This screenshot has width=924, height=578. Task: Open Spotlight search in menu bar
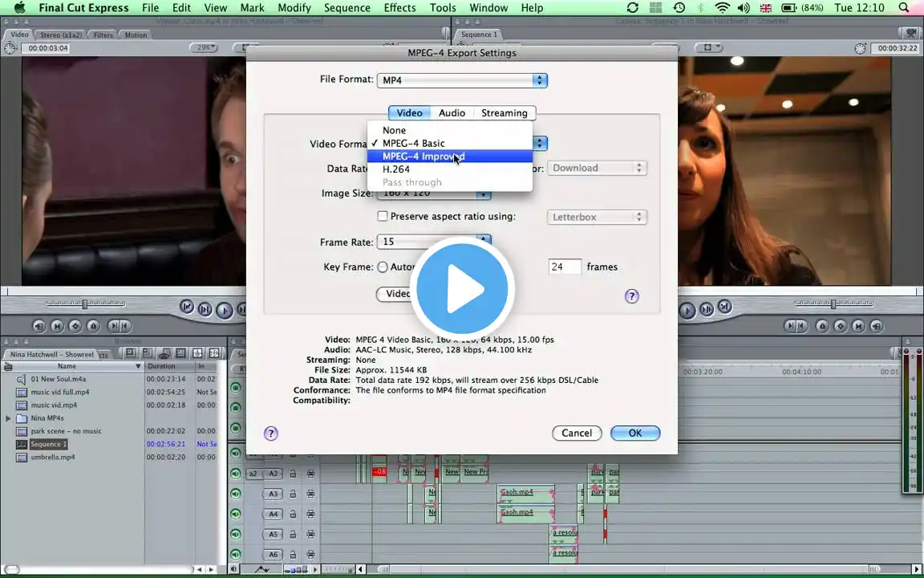click(x=904, y=8)
